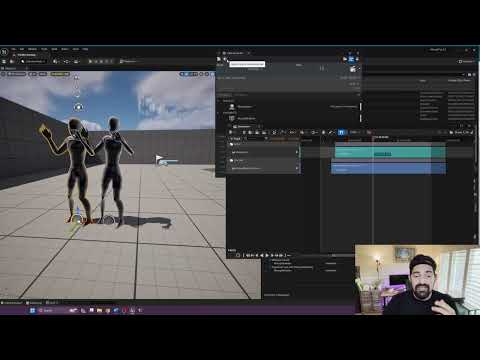Open the Perspective view mode dropdown

pos(17,74)
